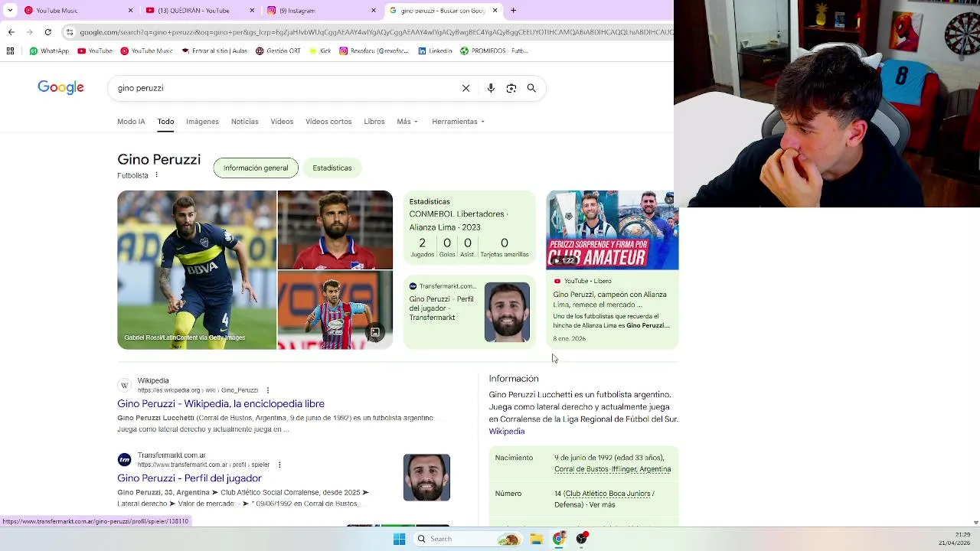The image size is (980, 551).
Task: Open the Wikipedia result options menu
Action: coord(267,390)
